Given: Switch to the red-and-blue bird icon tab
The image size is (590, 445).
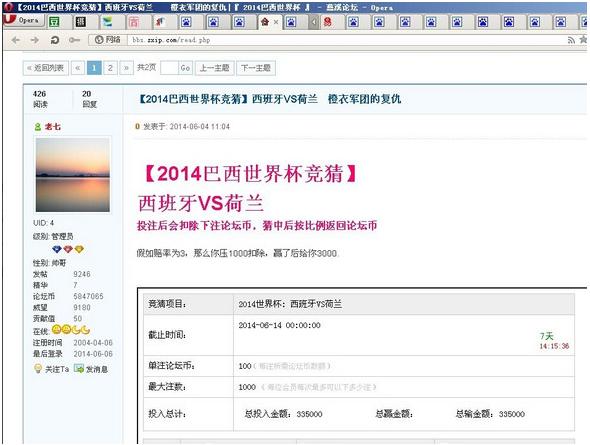Looking at the screenshot, I should coord(160,22).
